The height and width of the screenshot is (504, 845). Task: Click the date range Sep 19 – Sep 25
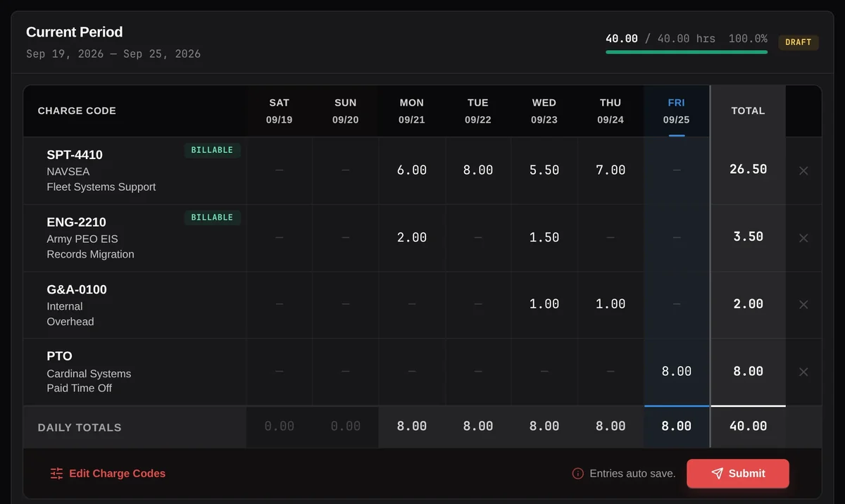pos(113,54)
